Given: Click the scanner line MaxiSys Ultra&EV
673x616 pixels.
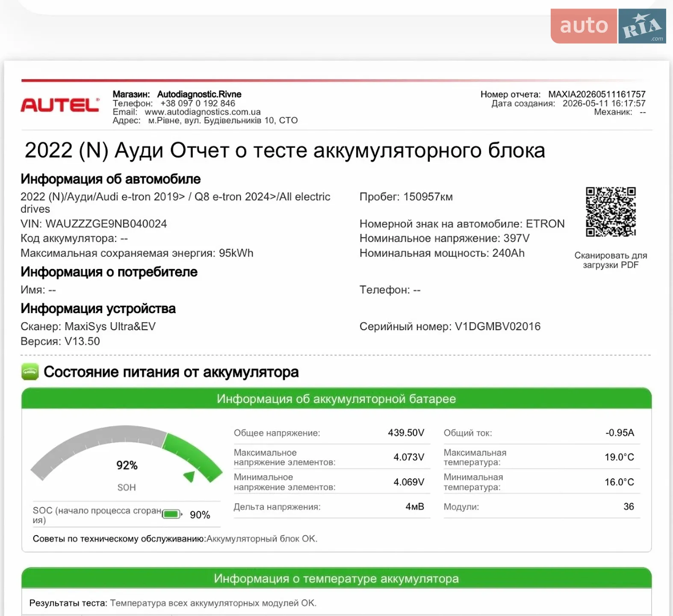Looking at the screenshot, I should pyautogui.click(x=88, y=326).
